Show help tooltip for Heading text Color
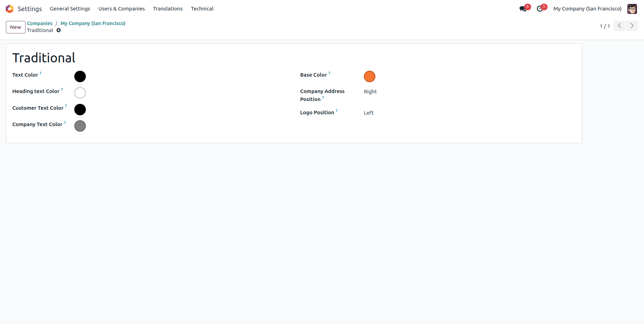The width and height of the screenshot is (644, 324). [62, 90]
